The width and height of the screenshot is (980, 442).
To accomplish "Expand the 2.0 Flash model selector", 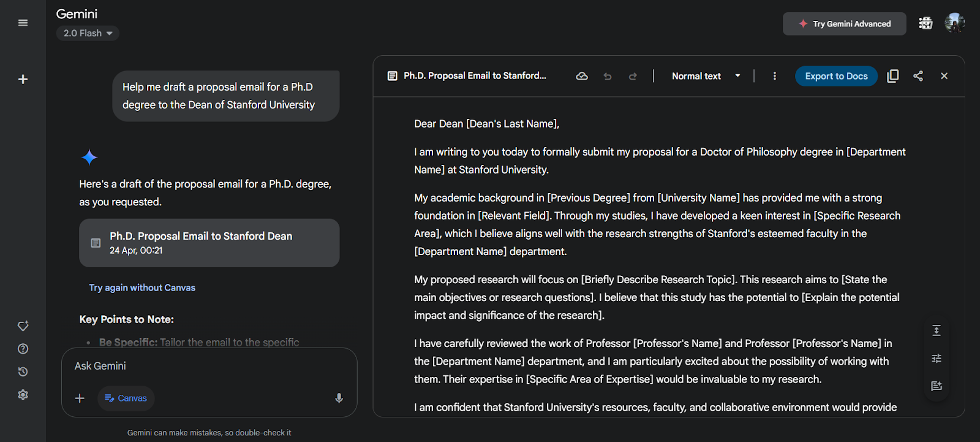I will click(x=88, y=33).
